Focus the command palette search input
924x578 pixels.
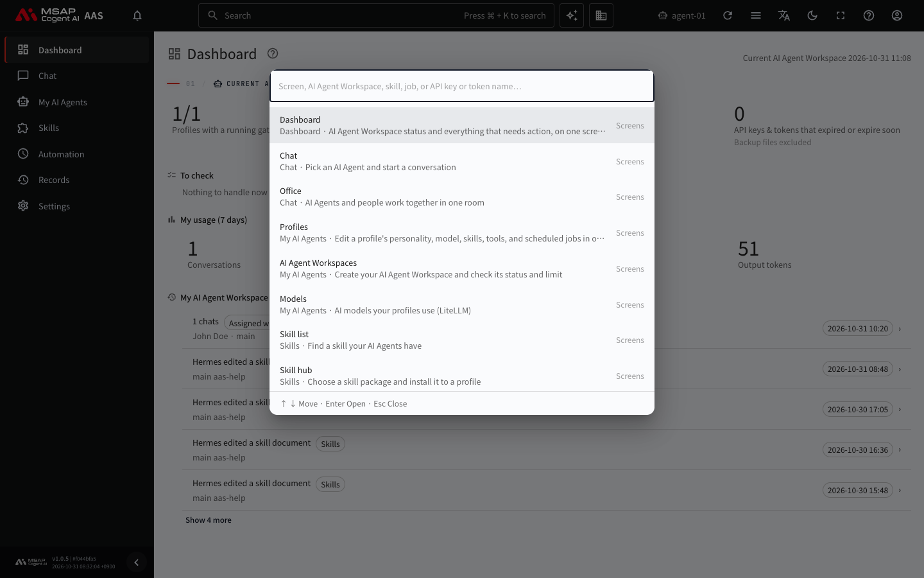coord(462,86)
